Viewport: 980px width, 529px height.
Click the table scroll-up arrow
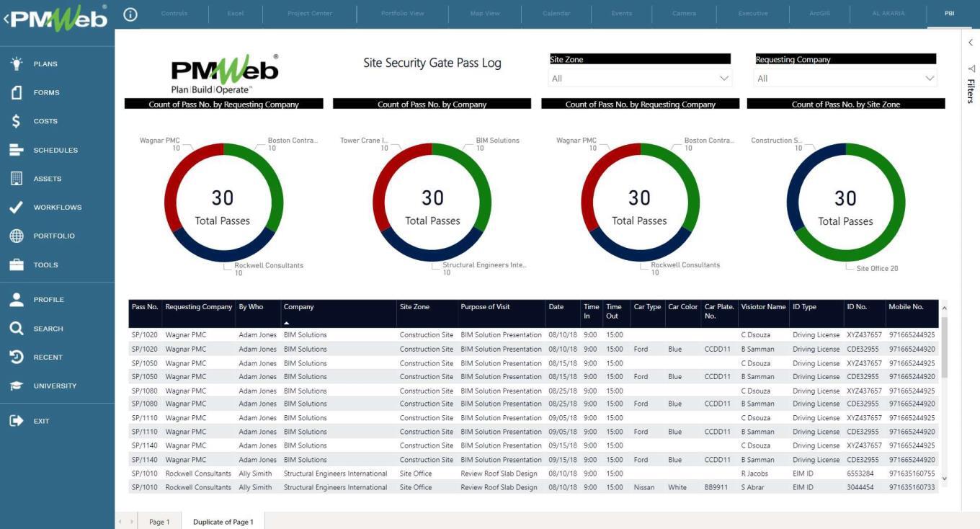click(944, 308)
